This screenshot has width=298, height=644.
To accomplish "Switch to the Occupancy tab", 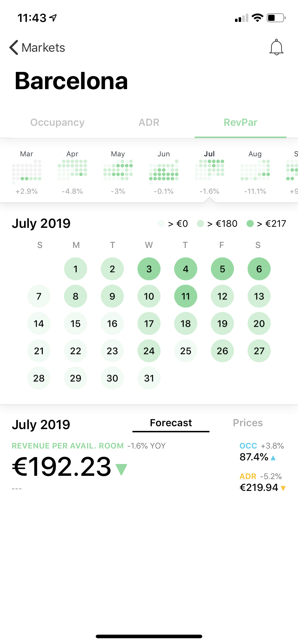I will pos(57,123).
